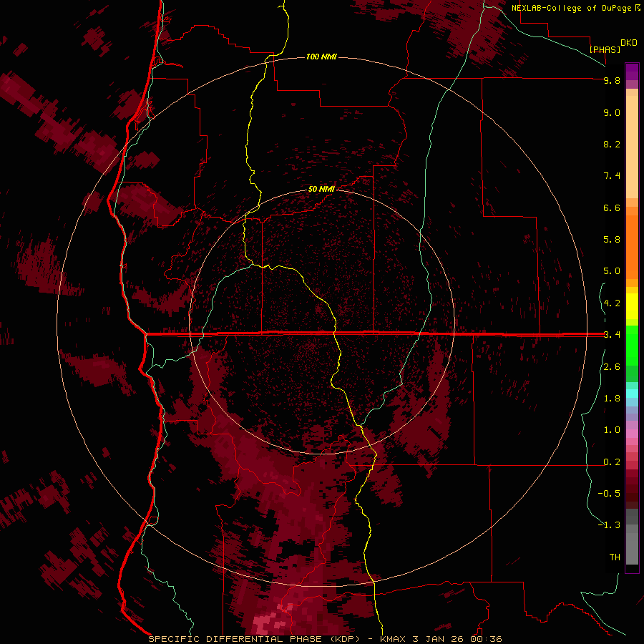Screen dimensions: 644x644
Task: Click the 6.6 value on the scale
Action: pyautogui.click(x=612, y=208)
